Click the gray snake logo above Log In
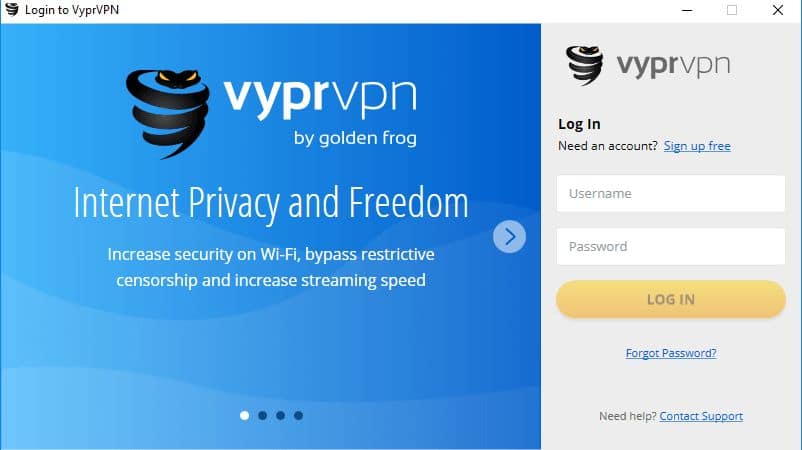 click(x=585, y=65)
